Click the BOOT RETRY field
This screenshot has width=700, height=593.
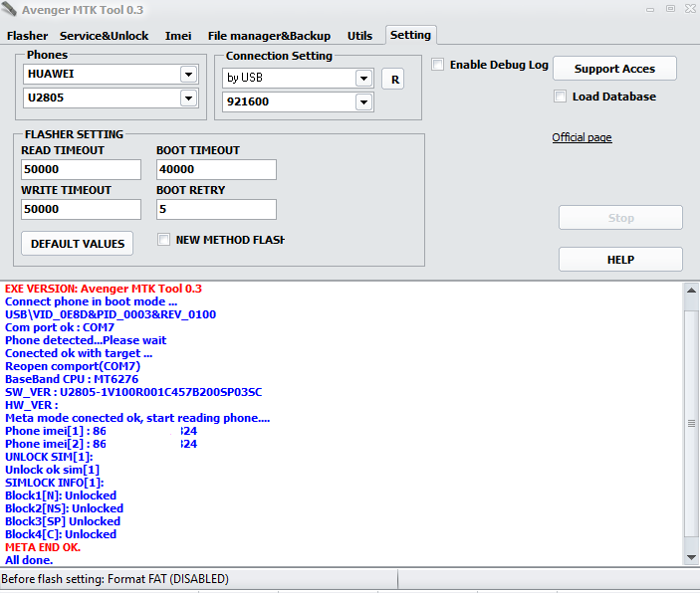pyautogui.click(x=216, y=209)
